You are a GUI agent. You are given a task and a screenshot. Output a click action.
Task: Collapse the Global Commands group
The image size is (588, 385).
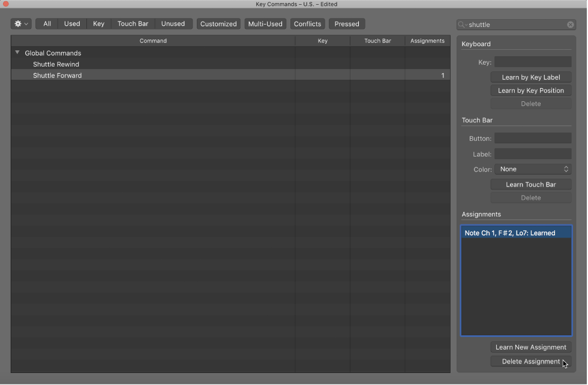(x=17, y=53)
